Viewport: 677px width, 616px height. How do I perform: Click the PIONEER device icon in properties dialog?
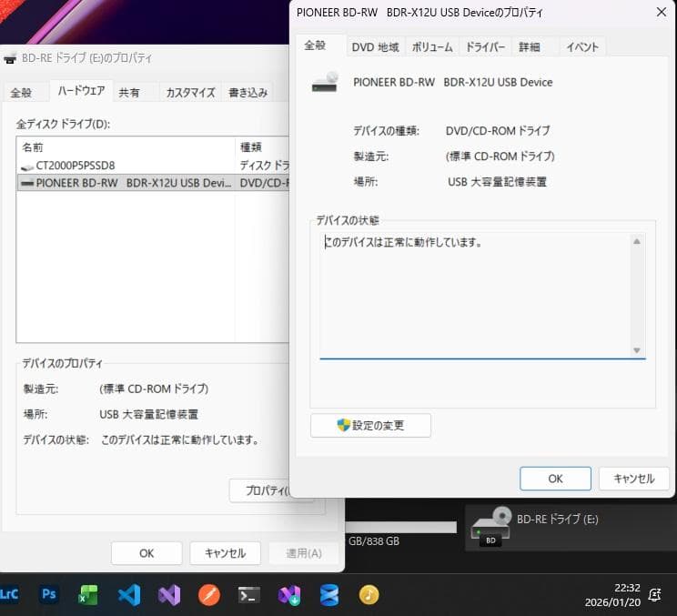tap(325, 83)
